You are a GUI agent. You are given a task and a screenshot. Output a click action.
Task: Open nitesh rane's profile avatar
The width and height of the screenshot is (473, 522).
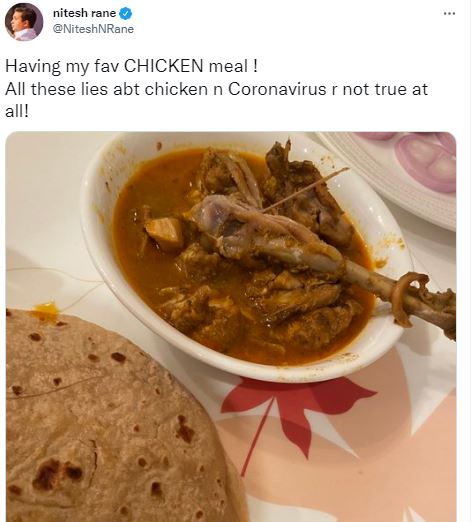coord(24,22)
